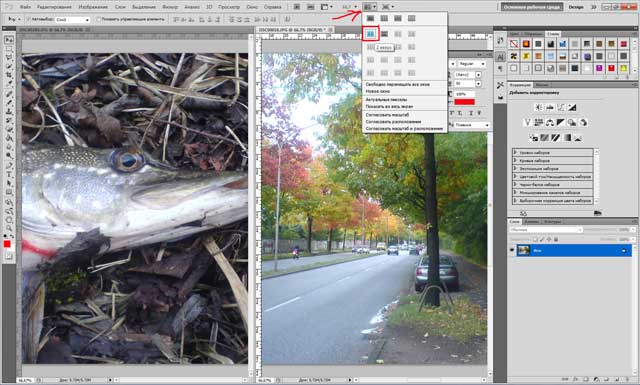
Task: Select the Gradient tool
Action: 8,138
